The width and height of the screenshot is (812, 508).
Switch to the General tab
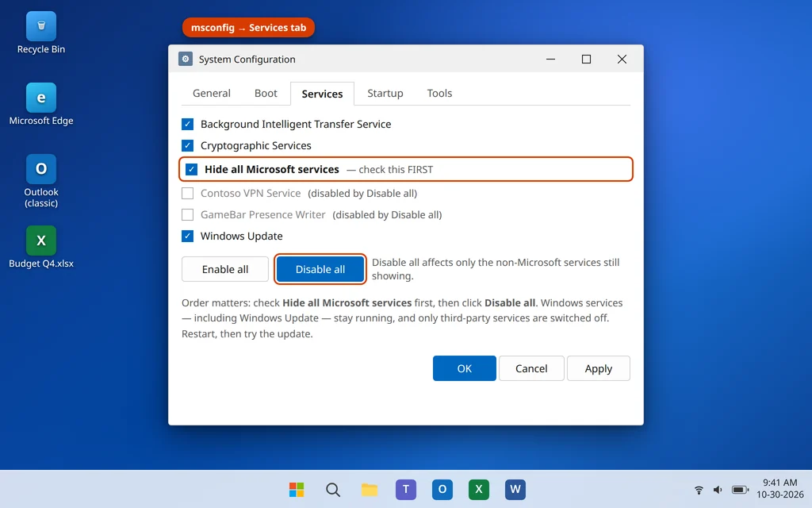pos(211,94)
